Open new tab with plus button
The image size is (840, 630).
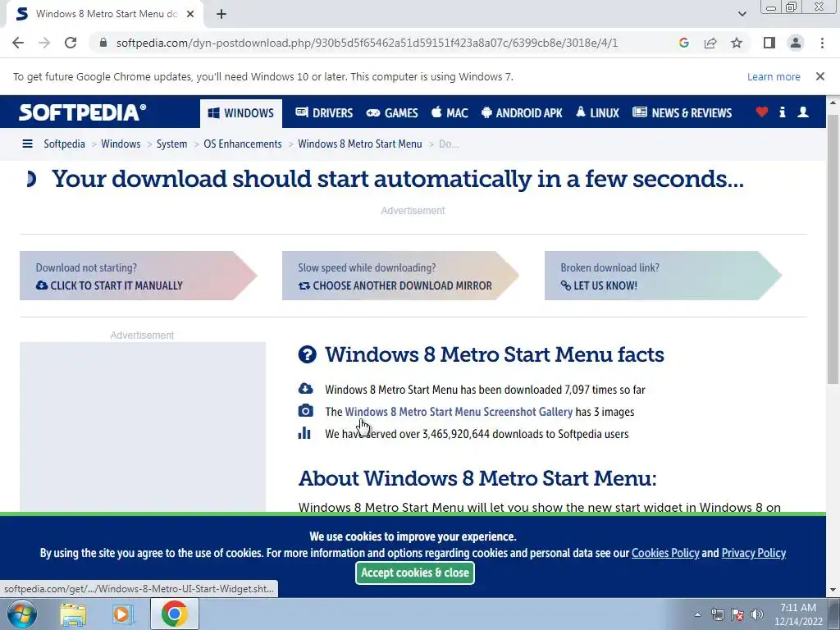(221, 14)
